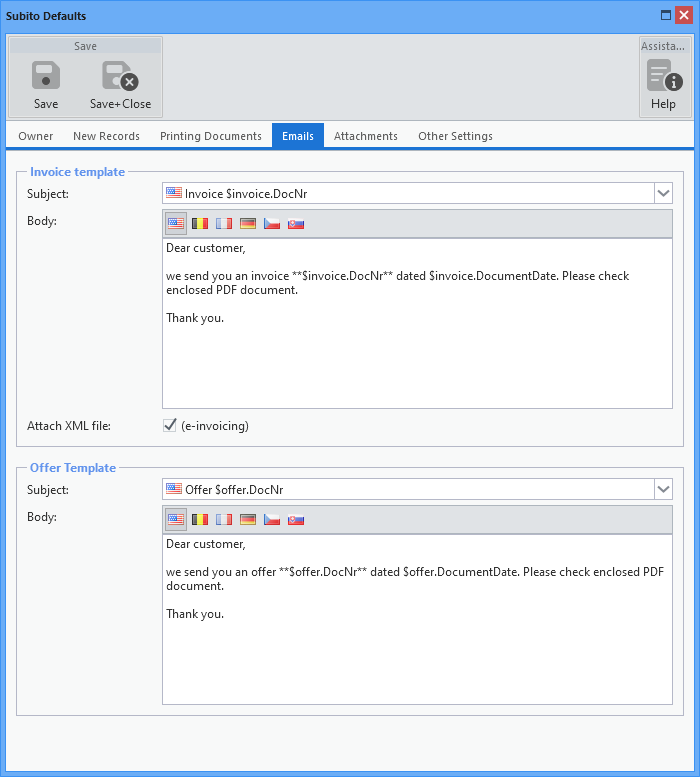Select Slovak flag in Offer body languages
The height and width of the screenshot is (777, 700).
pos(296,519)
